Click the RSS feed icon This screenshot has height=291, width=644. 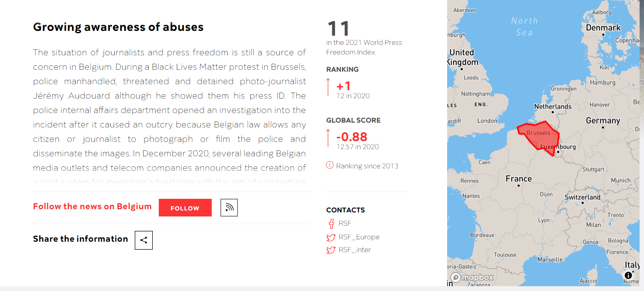pos(229,208)
